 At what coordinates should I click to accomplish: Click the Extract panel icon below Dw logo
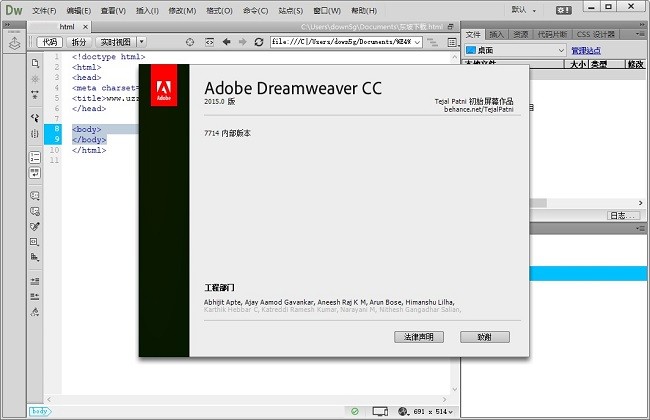(x=14, y=42)
